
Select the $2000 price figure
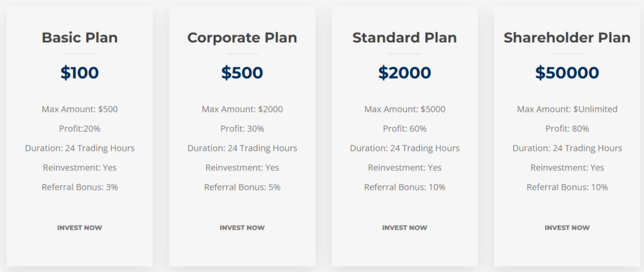click(404, 73)
